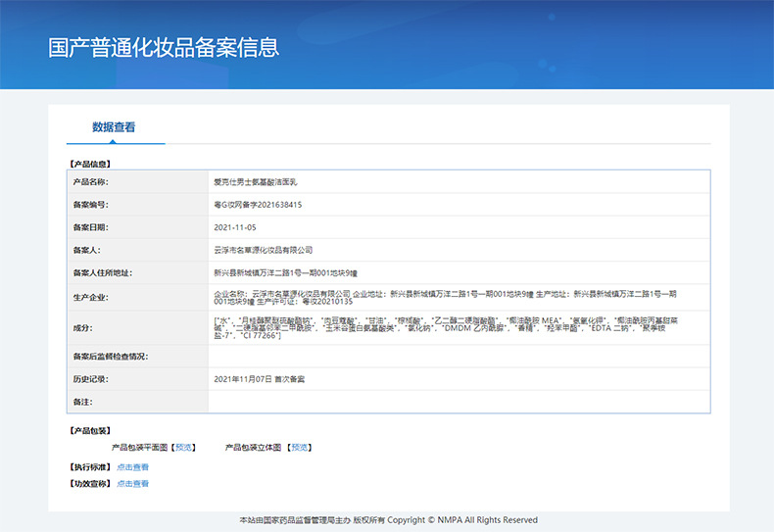Preview 产品包装立体图 via 预览 link
The height and width of the screenshot is (532, 774).
[x=299, y=447]
